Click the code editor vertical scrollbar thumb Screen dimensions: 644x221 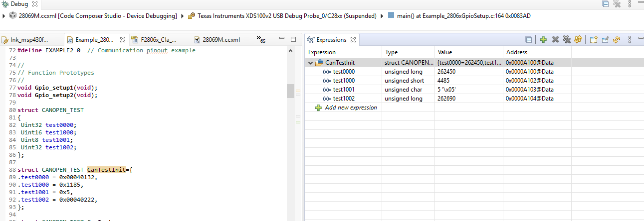tap(290, 91)
